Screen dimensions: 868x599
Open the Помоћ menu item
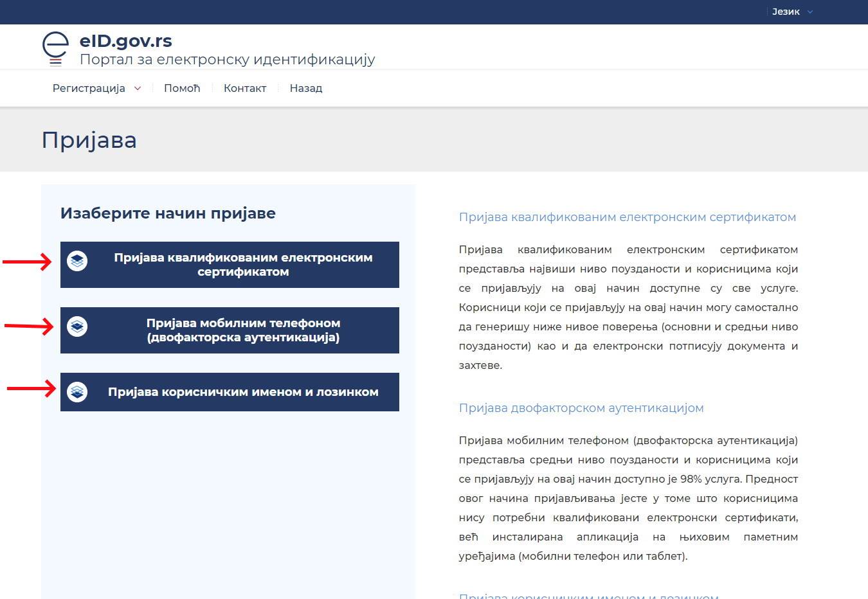(x=182, y=88)
